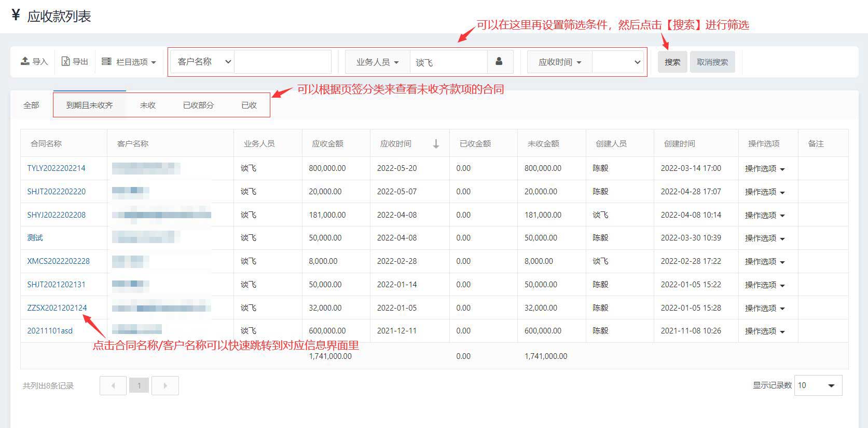
Task: Click the Import (导入) upload icon
Action: tap(25, 61)
